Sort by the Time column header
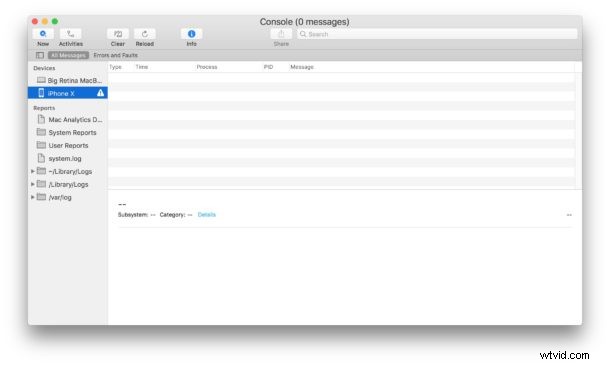 [142, 67]
